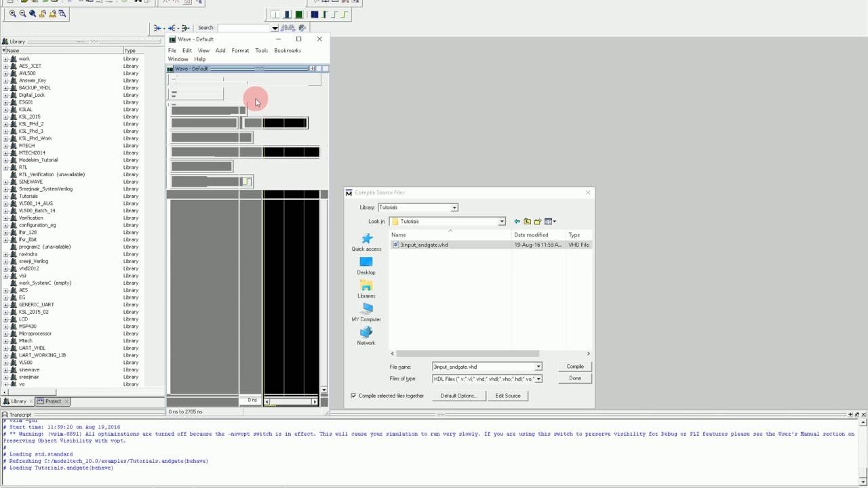Open the Format menu in Wave window

coord(240,51)
